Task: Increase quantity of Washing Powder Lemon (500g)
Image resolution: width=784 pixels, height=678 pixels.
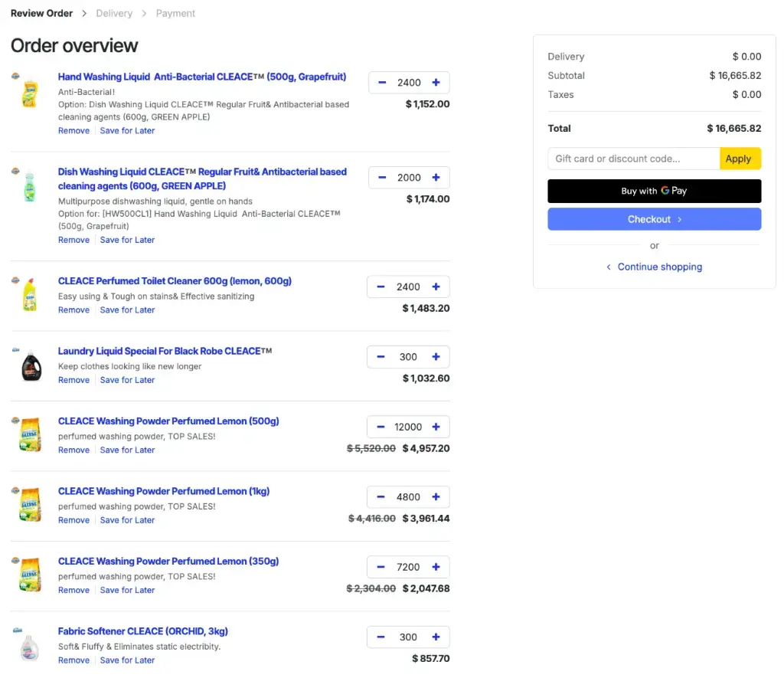Action: tap(436, 427)
